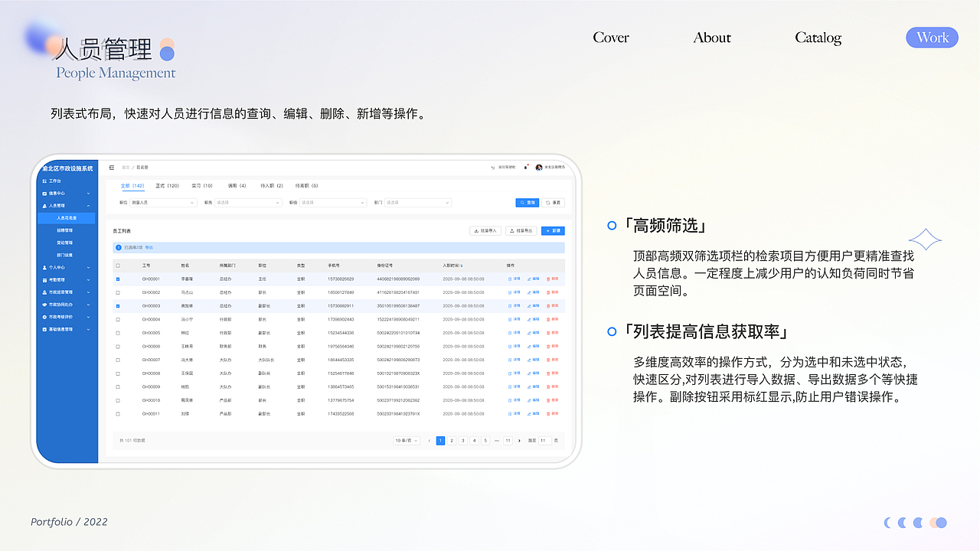Switch to the 全部 (142) tab

(132, 186)
